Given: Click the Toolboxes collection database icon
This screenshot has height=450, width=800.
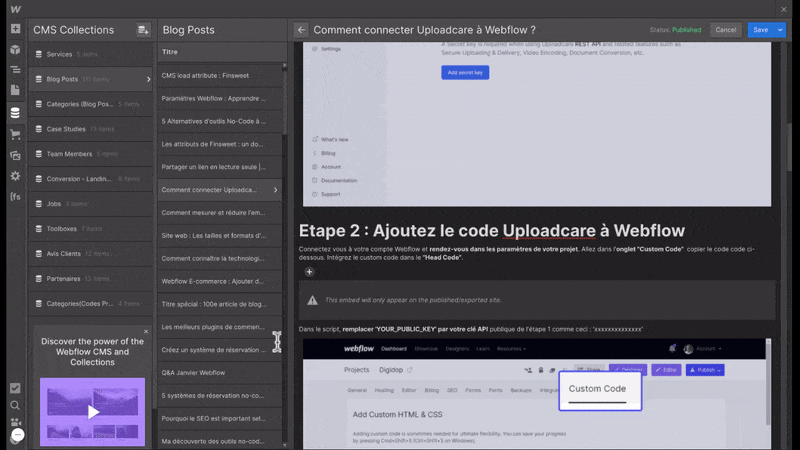Looking at the screenshot, I should [x=39, y=229].
